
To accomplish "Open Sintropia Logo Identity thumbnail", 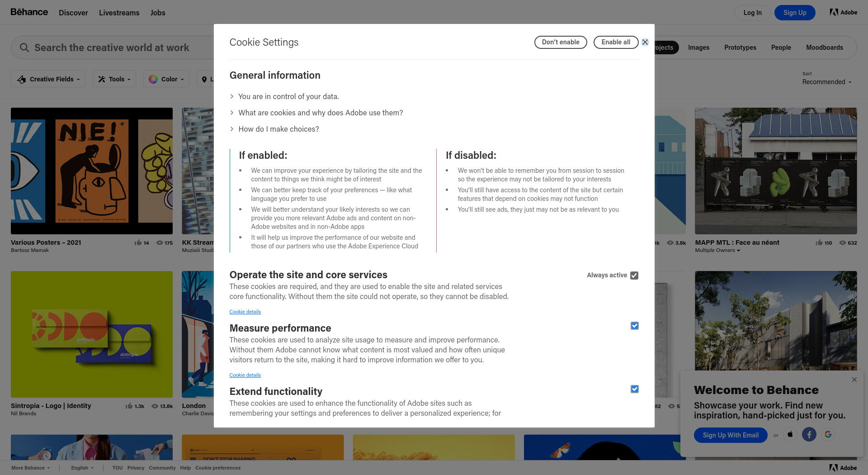I will click(92, 334).
